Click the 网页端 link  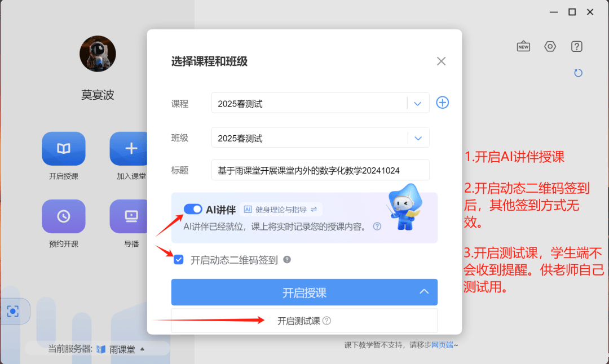(x=442, y=345)
